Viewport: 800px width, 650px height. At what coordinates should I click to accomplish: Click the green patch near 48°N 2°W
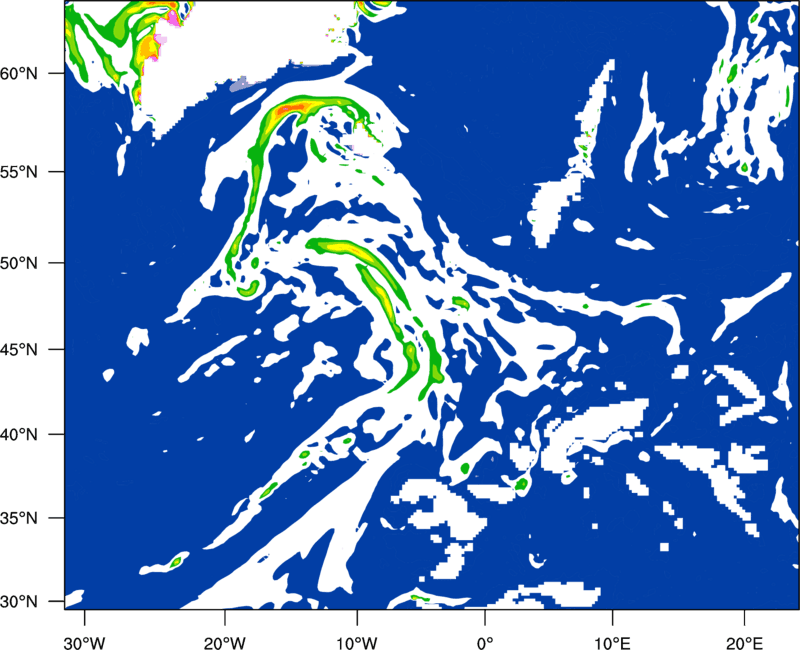coord(461,303)
